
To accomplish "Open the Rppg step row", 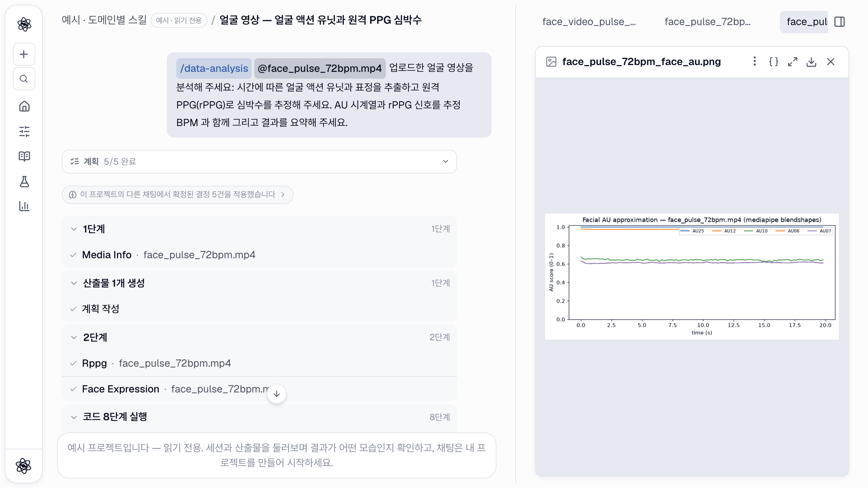I will (259, 363).
